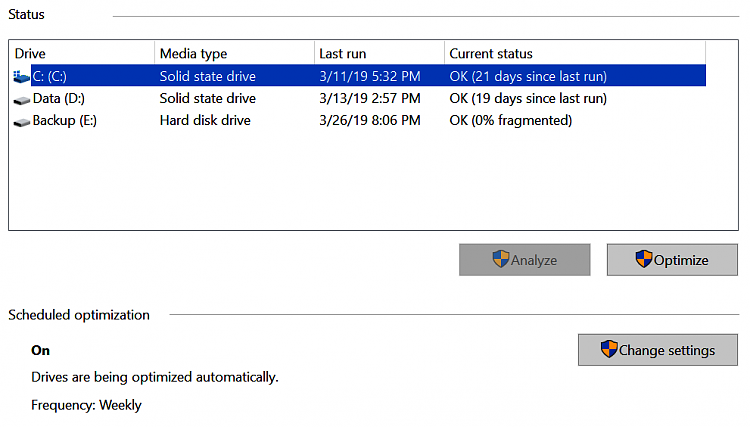Sort by the Media type column header
The width and height of the screenshot is (750, 427).
(234, 53)
